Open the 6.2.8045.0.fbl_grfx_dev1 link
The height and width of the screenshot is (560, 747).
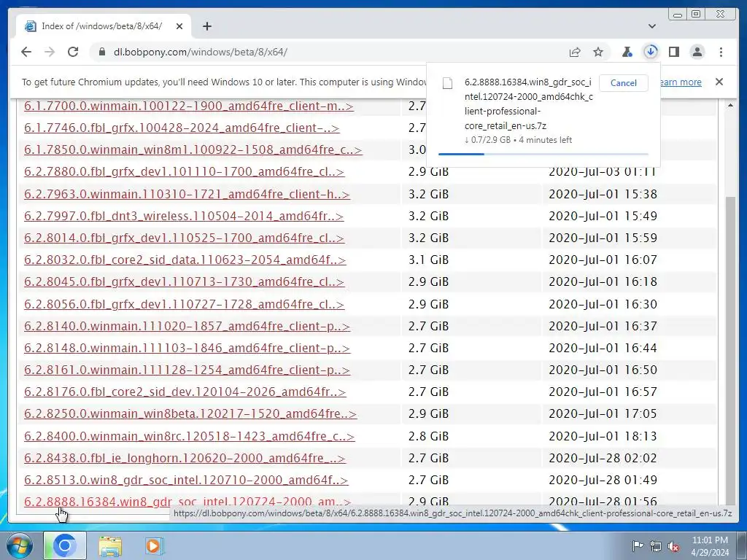[x=184, y=282]
